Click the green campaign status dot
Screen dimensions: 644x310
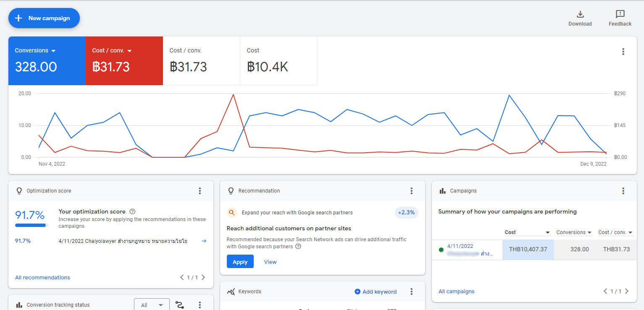[441, 250]
